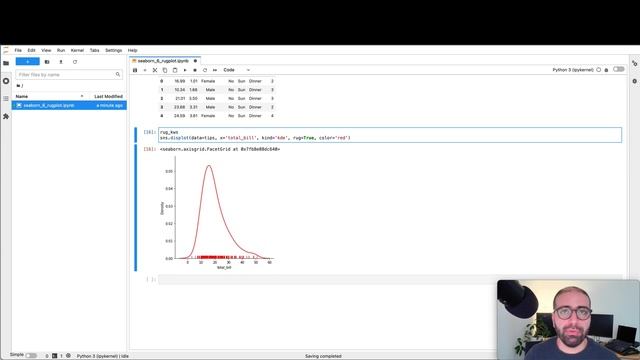The height and width of the screenshot is (360, 640).
Task: Click the JupyterLab logo icon
Action: click(6, 50)
